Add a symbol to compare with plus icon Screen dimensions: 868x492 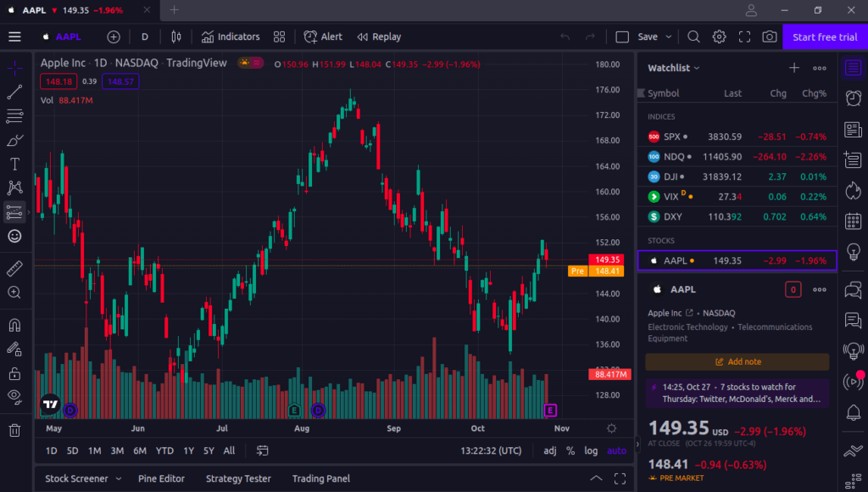[x=114, y=36]
